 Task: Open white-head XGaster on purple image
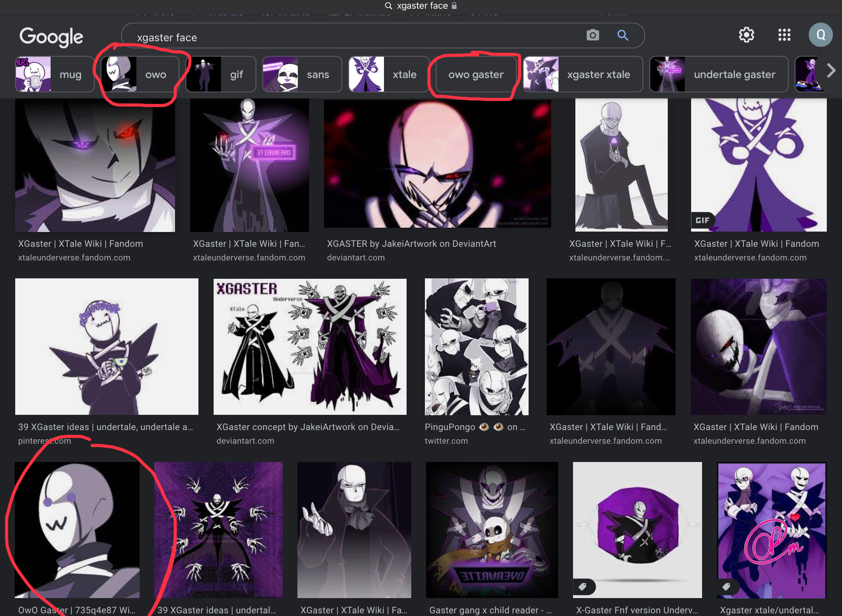click(x=759, y=347)
